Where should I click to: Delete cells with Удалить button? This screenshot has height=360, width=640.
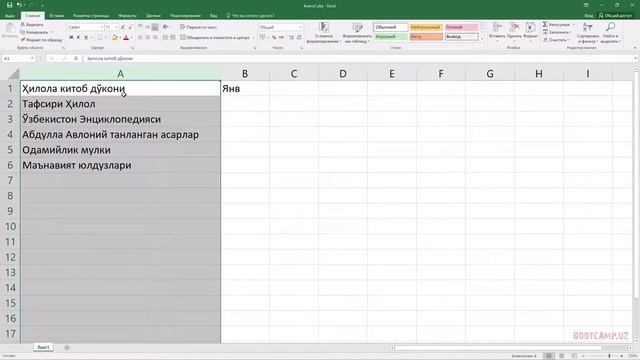514,31
